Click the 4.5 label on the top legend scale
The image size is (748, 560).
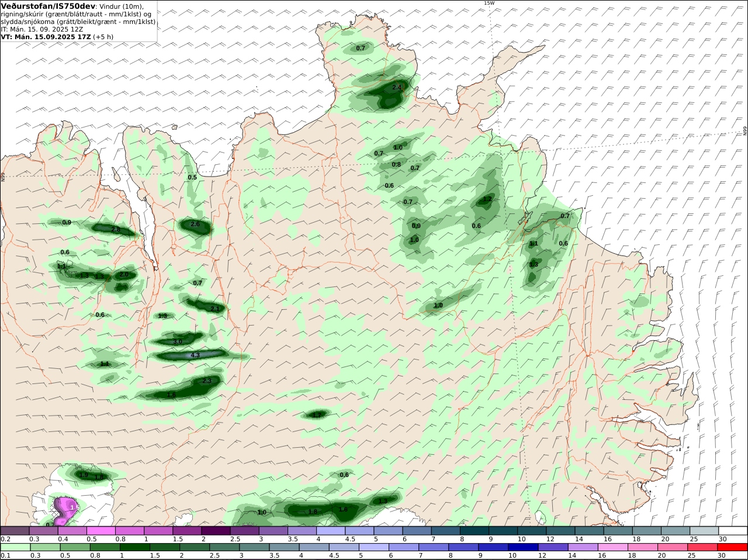[351, 539]
